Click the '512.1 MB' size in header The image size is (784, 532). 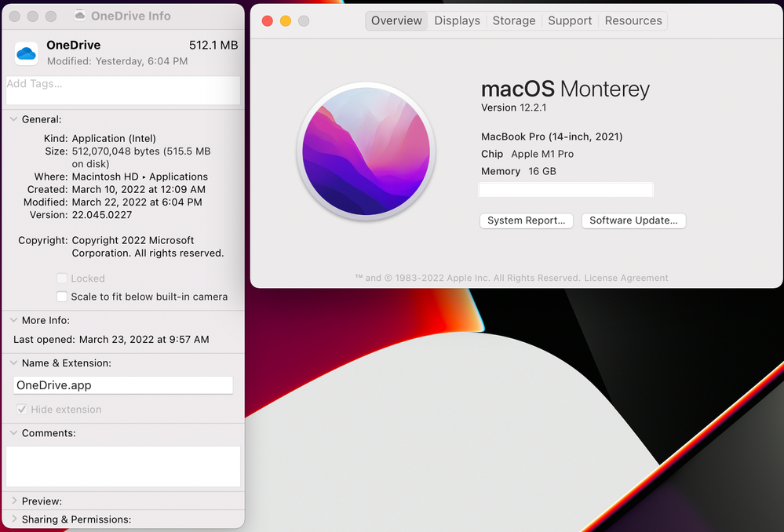[213, 45]
